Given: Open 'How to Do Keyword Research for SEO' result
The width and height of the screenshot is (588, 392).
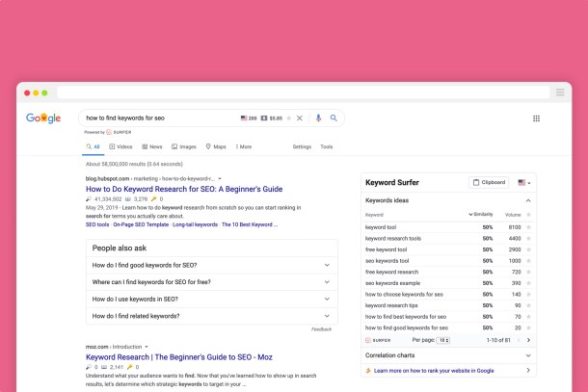Looking at the screenshot, I should tap(184, 189).
